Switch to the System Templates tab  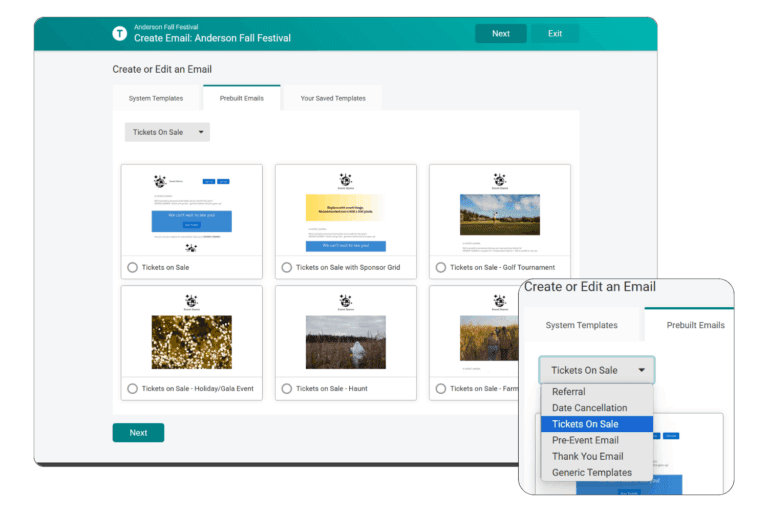coord(156,99)
